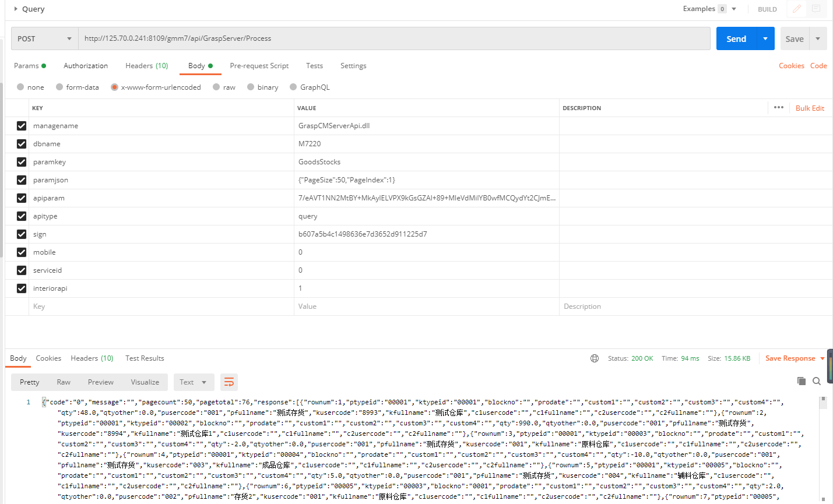The height and width of the screenshot is (504, 833).
Task: Open the request Headers (10) tab
Action: click(x=147, y=66)
